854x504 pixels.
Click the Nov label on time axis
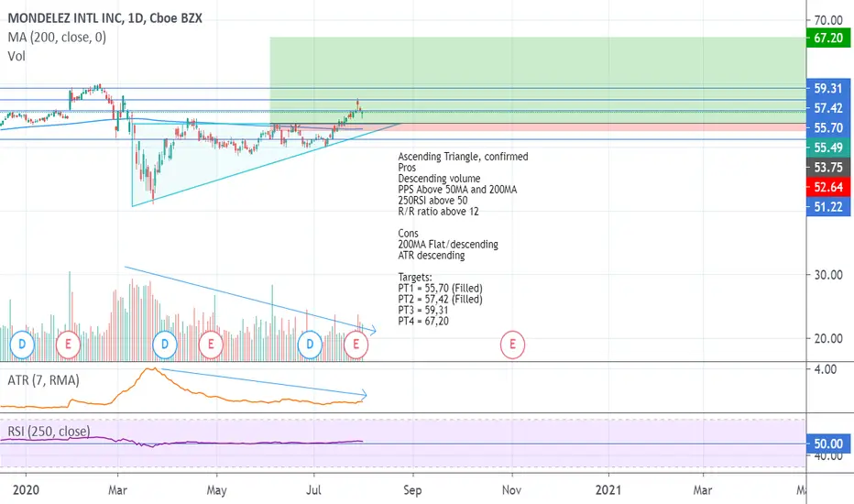(511, 490)
